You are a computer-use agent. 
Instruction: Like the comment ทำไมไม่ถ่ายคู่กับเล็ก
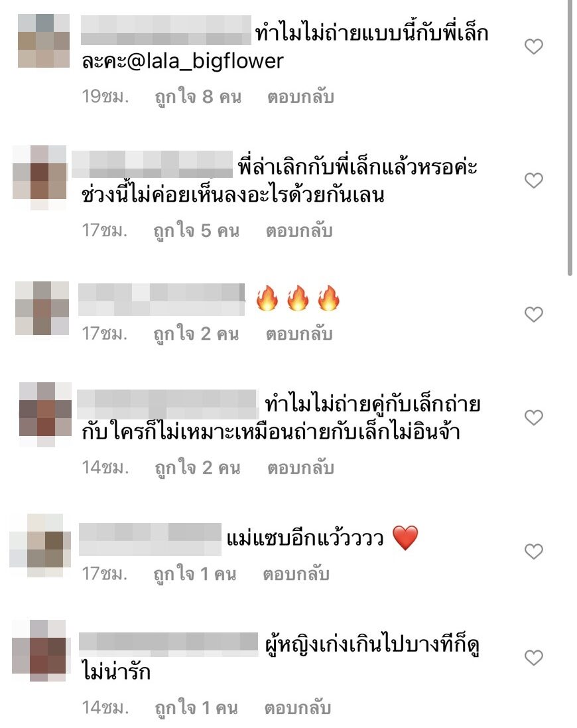point(534,417)
